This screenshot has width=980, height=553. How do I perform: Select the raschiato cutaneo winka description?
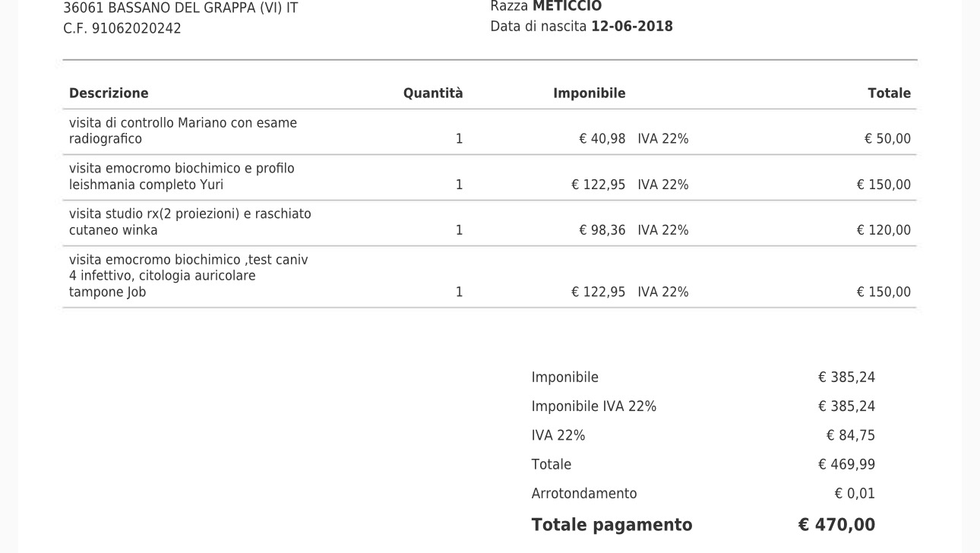(x=190, y=222)
